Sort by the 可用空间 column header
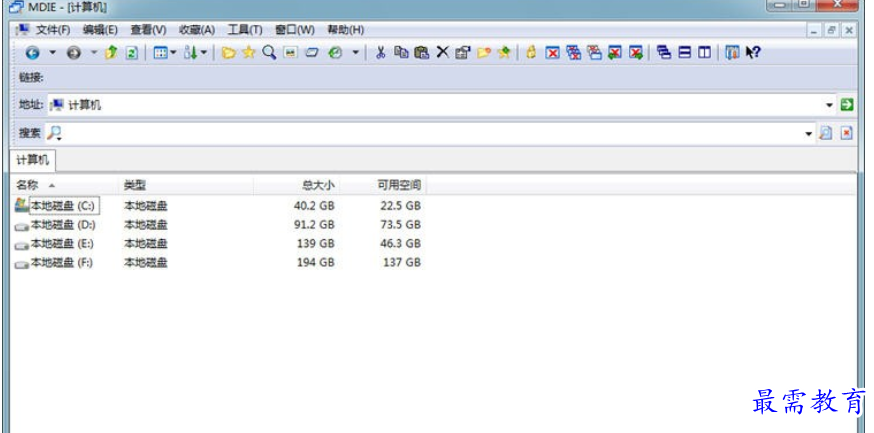 click(383, 185)
